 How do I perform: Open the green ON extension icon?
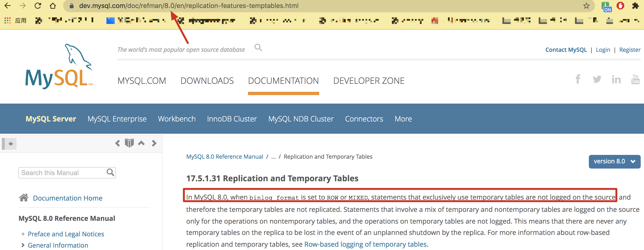tap(606, 7)
